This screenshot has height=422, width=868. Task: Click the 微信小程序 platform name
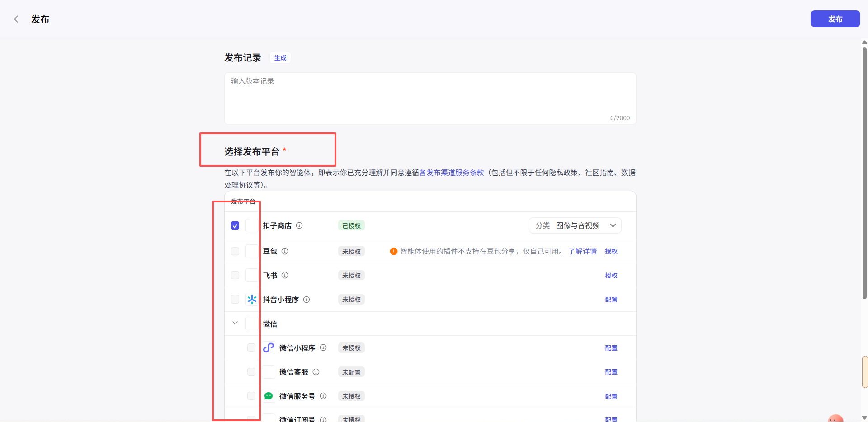(297, 348)
